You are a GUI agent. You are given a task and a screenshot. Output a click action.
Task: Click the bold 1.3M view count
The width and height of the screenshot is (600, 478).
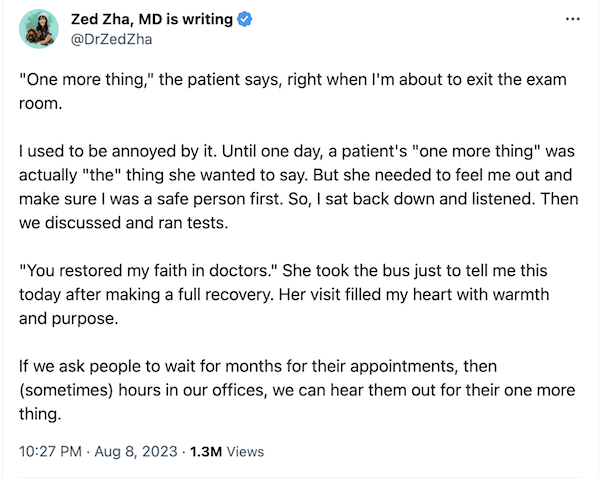[204, 451]
